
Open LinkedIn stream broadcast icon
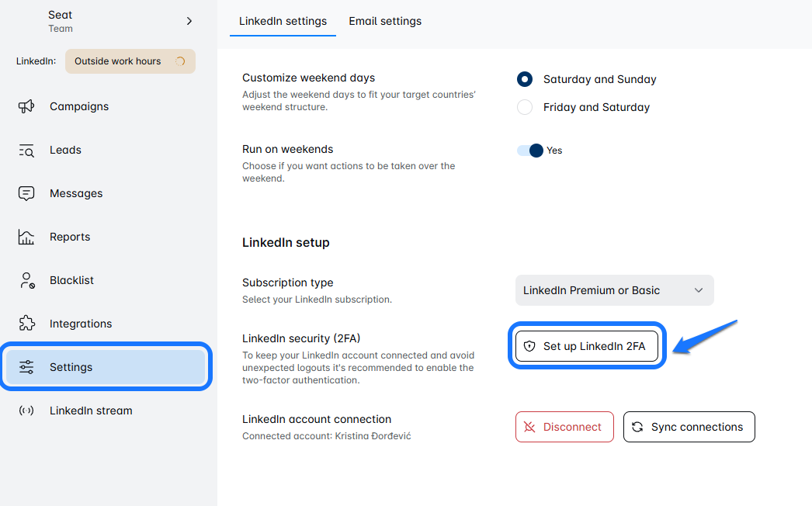pyautogui.click(x=26, y=411)
